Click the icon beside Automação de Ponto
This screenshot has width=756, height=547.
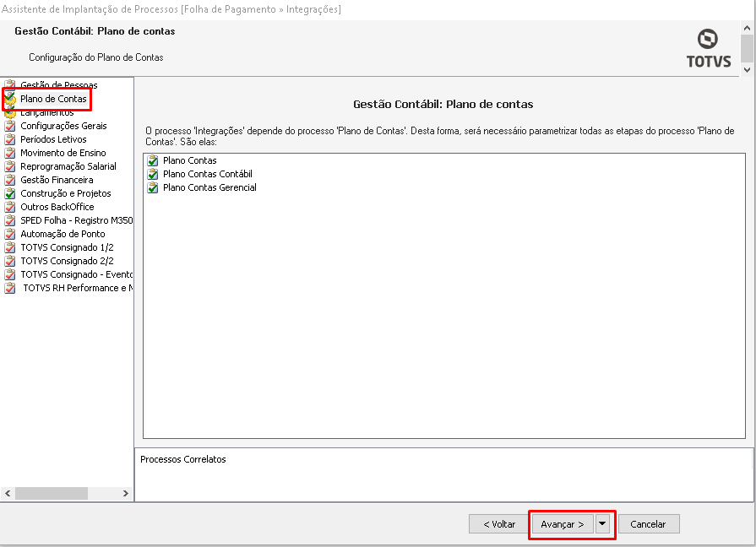(x=9, y=234)
